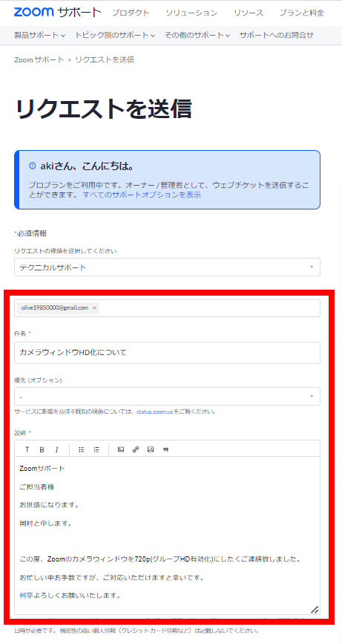This screenshot has height=644, width=342.
Task: Click into the 説明 description text area
Action: (x=168, y=536)
